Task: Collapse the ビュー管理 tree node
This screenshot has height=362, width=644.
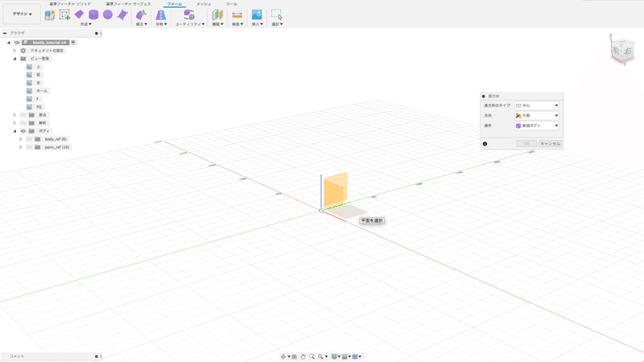Action: pos(14,59)
